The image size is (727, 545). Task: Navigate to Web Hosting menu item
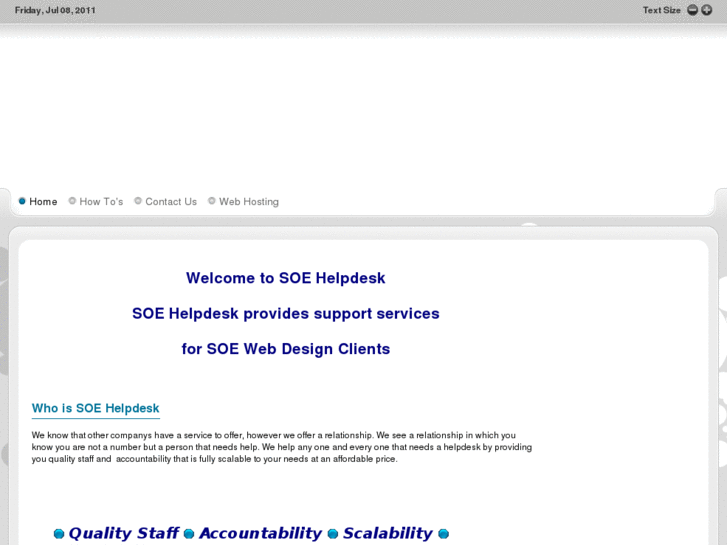[249, 202]
